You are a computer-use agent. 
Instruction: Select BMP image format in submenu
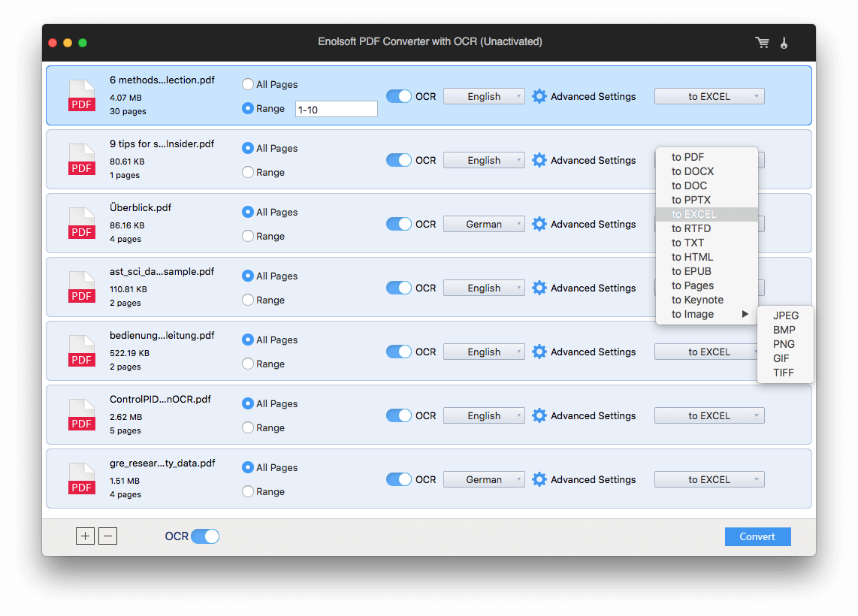tap(786, 330)
